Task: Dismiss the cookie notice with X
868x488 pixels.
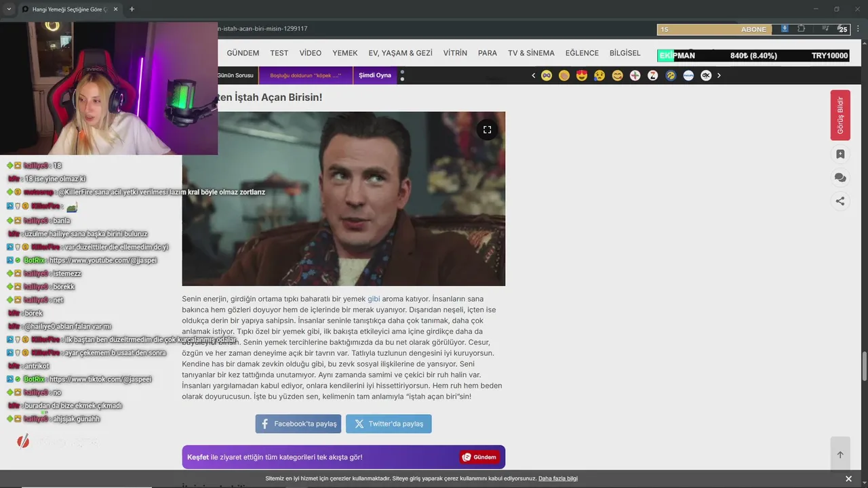Action: coord(848,479)
